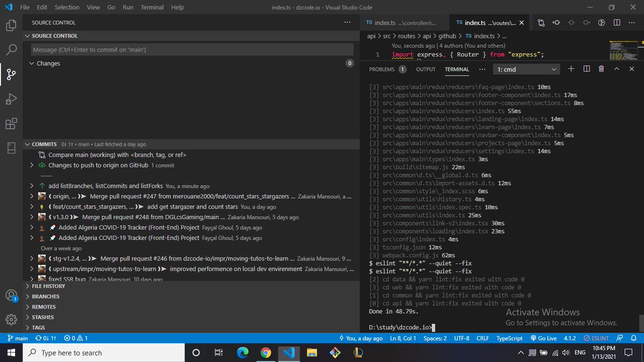Select Compare main (working) with branch
This screenshot has height=362, width=644.
[x=117, y=155]
